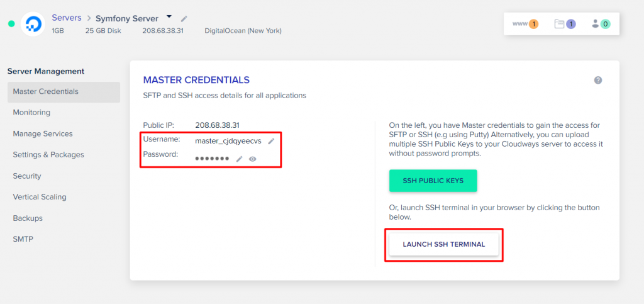Click the help question mark icon

(x=598, y=80)
